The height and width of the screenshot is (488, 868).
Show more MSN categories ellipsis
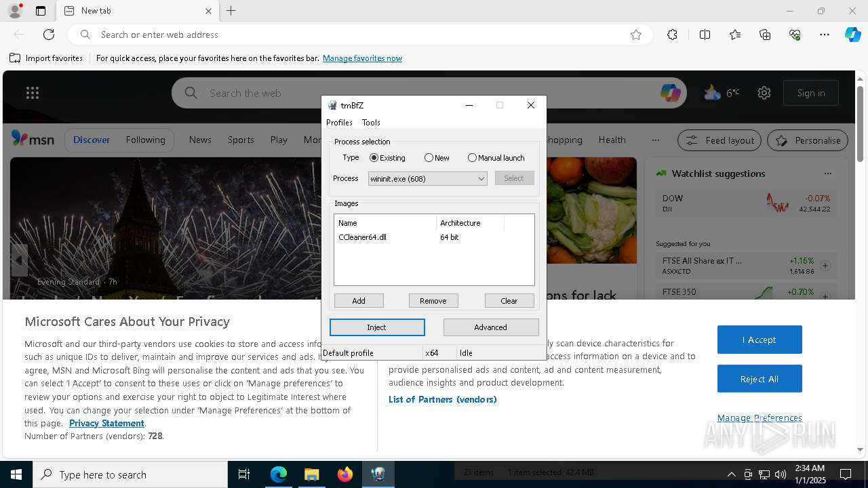point(655,140)
